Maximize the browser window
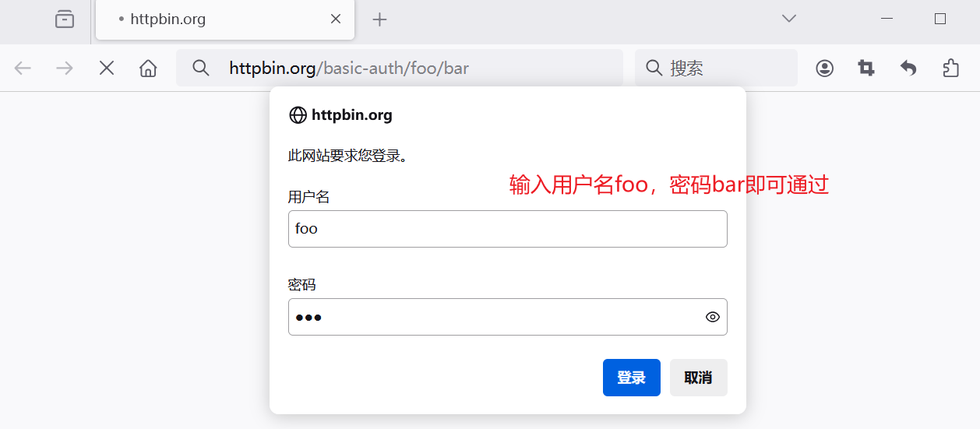980x429 pixels. (940, 19)
